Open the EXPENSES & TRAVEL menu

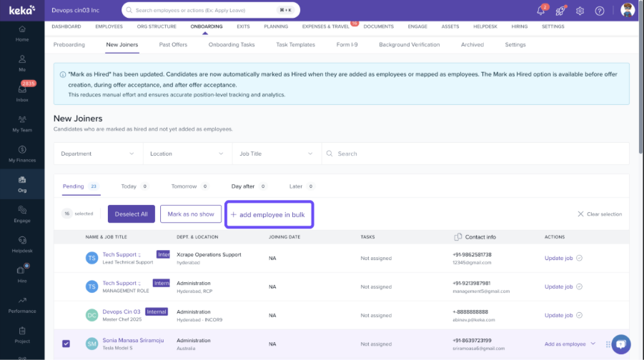coord(326,26)
